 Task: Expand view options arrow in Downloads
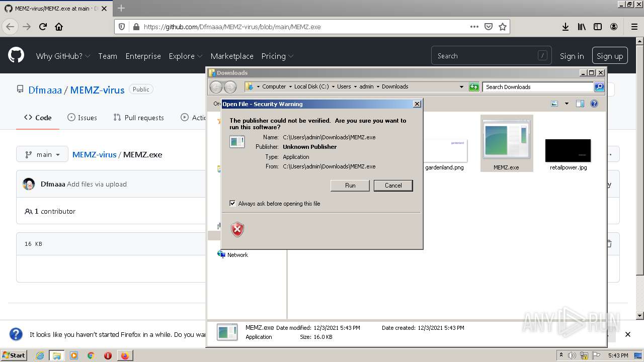point(567,104)
